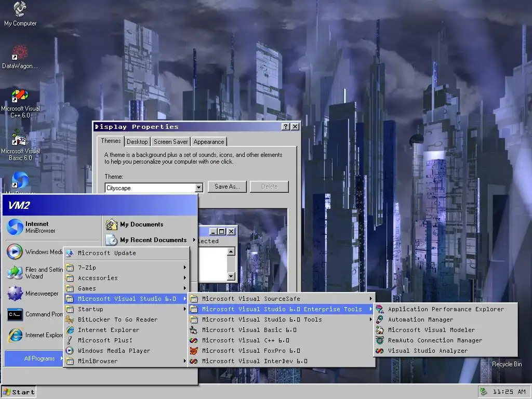Viewport: 532px width, 399px height.
Task: Click the Save As... button
Action: (x=227, y=187)
